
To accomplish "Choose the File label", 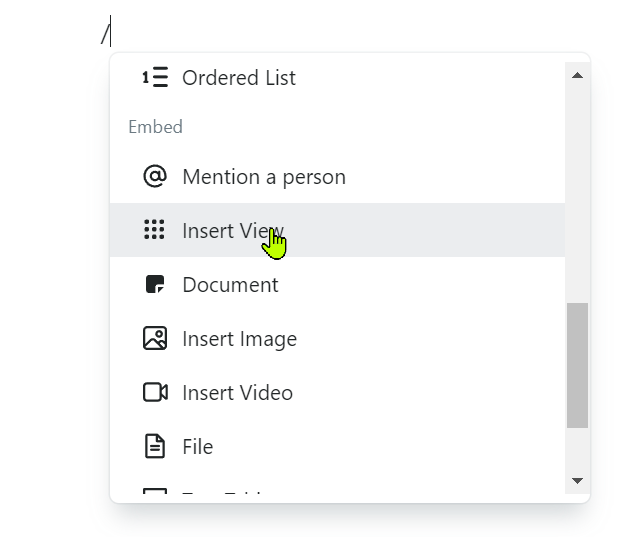I will pos(198,447).
